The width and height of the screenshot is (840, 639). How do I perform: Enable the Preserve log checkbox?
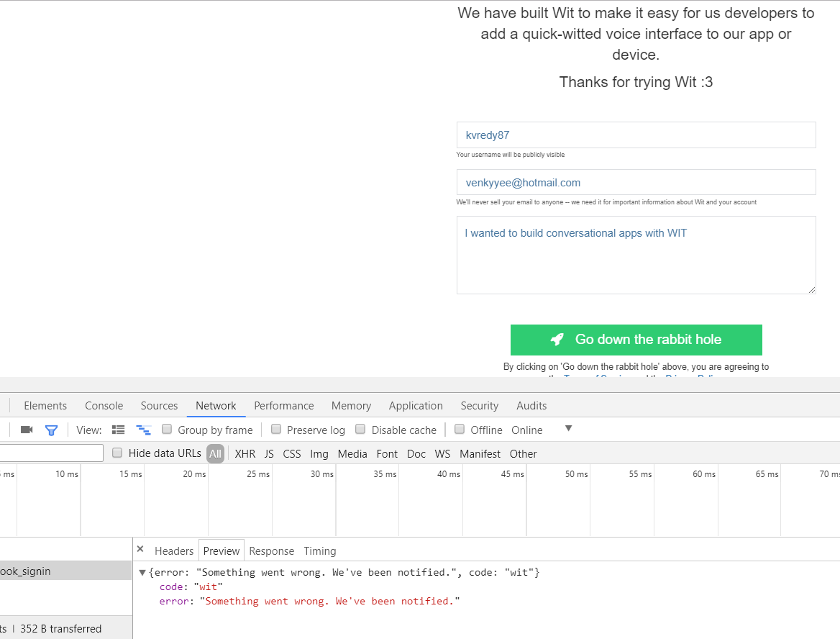click(276, 430)
